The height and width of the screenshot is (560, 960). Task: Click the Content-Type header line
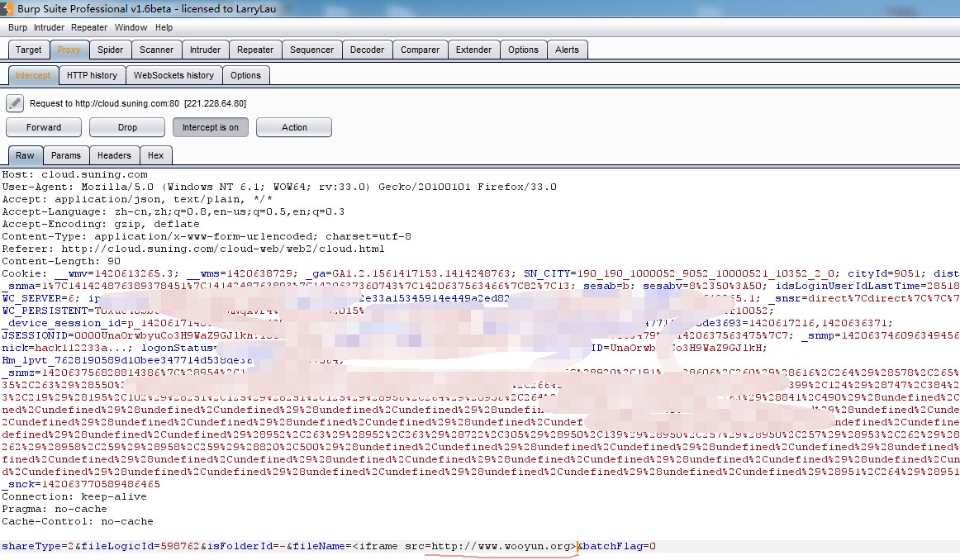[x=207, y=236]
